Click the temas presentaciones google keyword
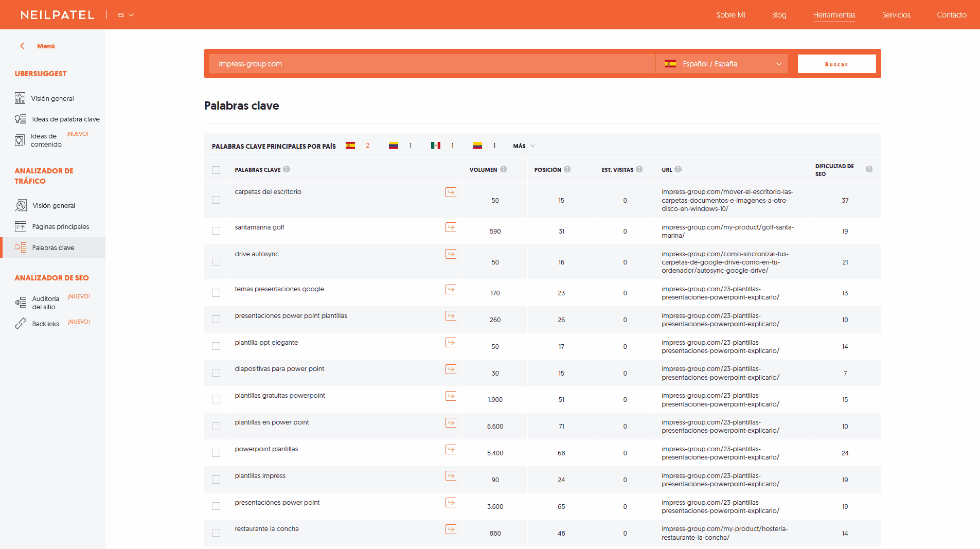 pos(279,289)
